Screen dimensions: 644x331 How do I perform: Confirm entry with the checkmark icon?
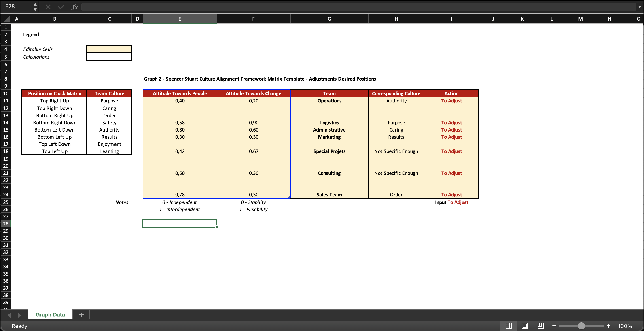click(x=61, y=7)
